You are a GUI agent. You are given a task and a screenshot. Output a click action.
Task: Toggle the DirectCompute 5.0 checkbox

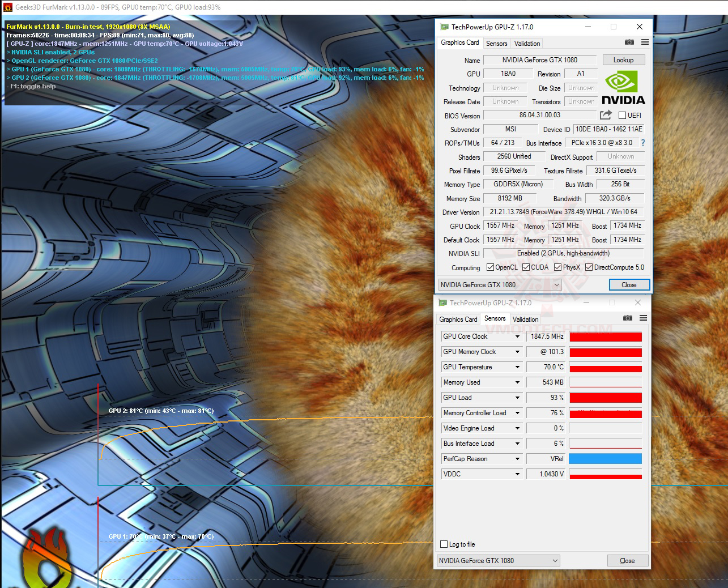coord(589,267)
